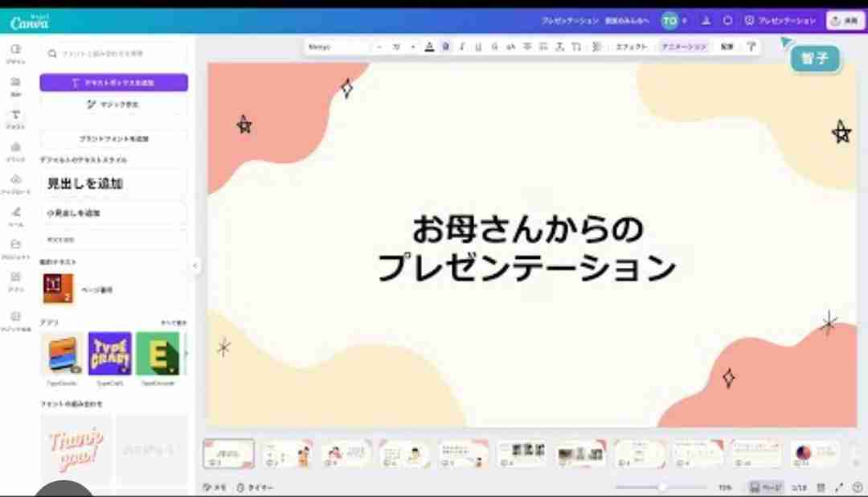Open the Animation panel
The image size is (868, 497).
tap(684, 47)
